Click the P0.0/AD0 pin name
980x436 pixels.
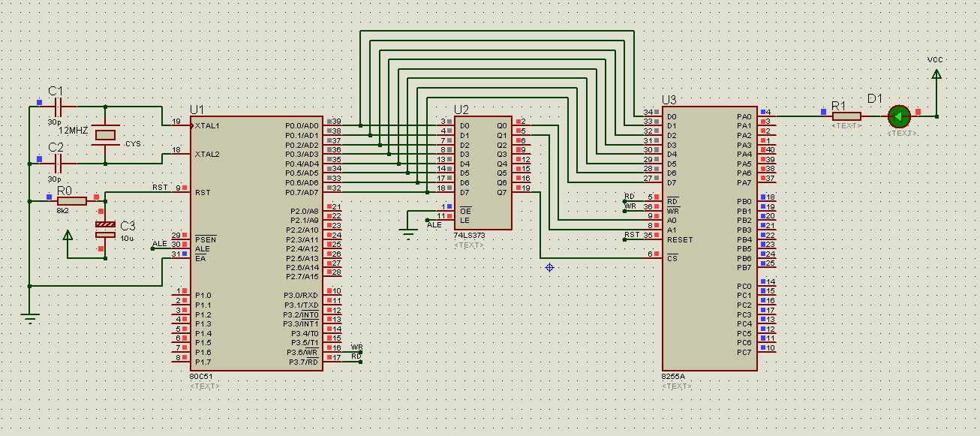tap(302, 125)
